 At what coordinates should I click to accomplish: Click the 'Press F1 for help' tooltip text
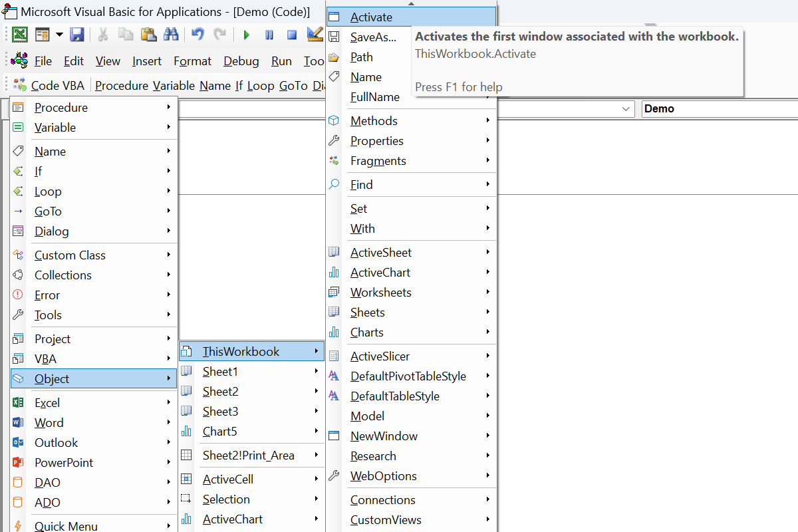coord(459,87)
